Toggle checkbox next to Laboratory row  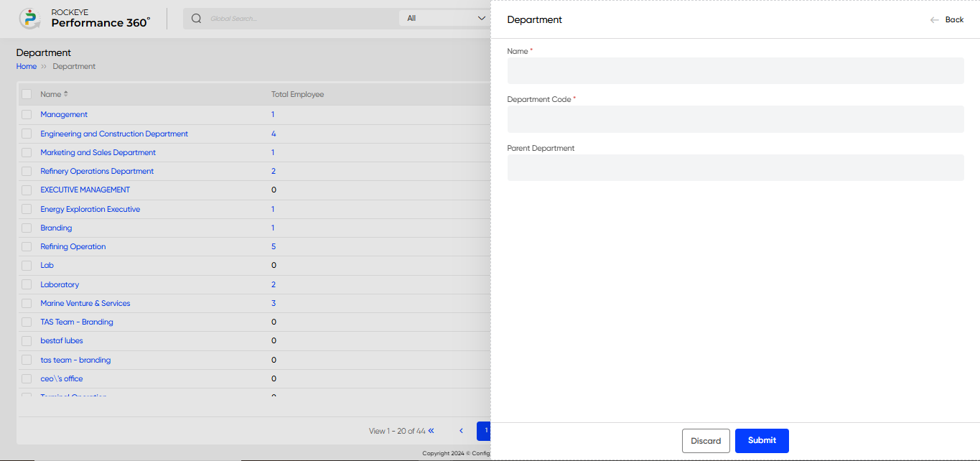[27, 285]
